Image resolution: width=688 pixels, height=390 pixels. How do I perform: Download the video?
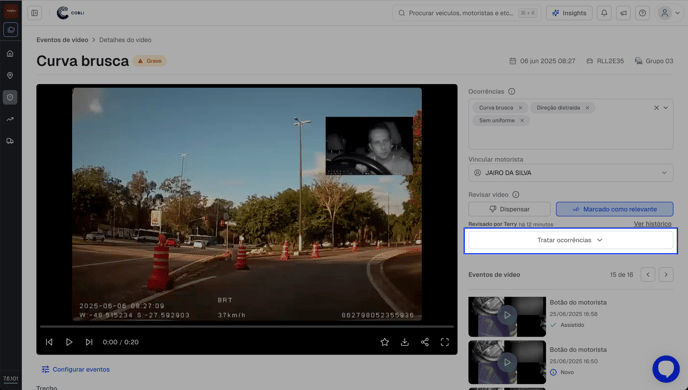click(405, 342)
